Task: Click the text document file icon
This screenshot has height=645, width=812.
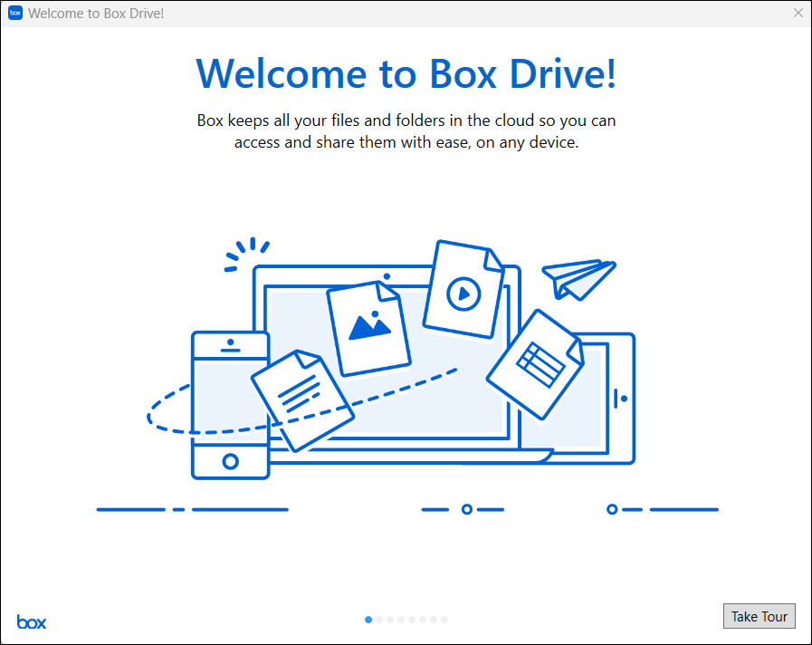Action: [x=301, y=399]
